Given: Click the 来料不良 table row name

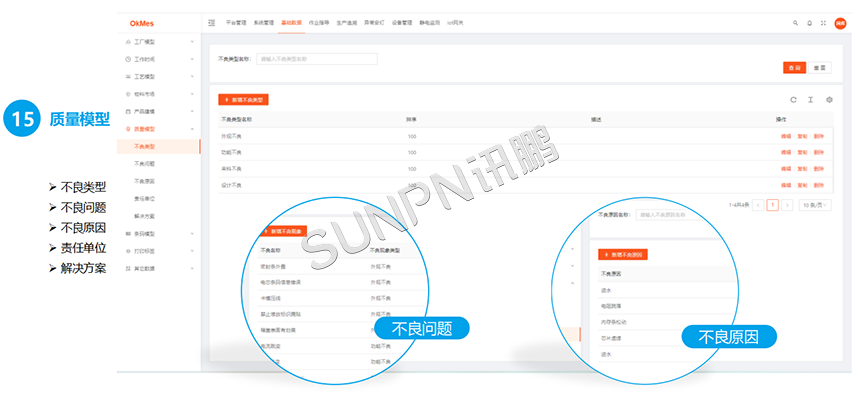Looking at the screenshot, I should [x=231, y=169].
